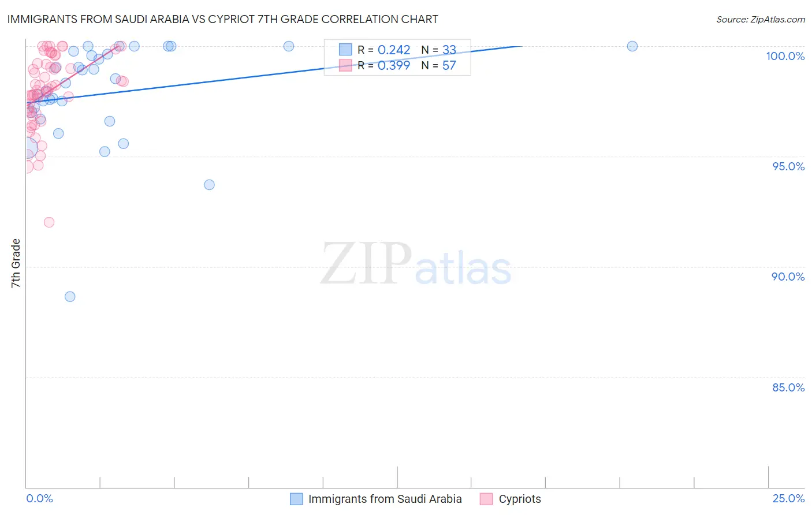Click the blue outlier point near 88.5%

click(x=70, y=297)
